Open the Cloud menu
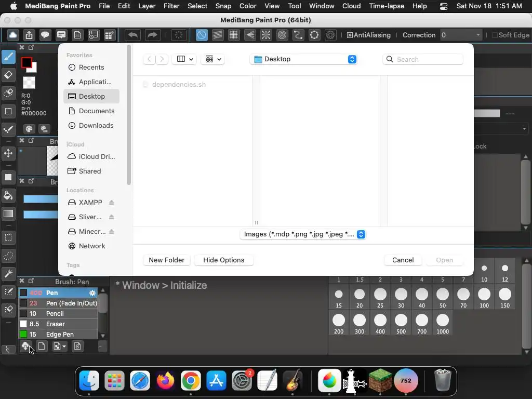 pyautogui.click(x=352, y=6)
